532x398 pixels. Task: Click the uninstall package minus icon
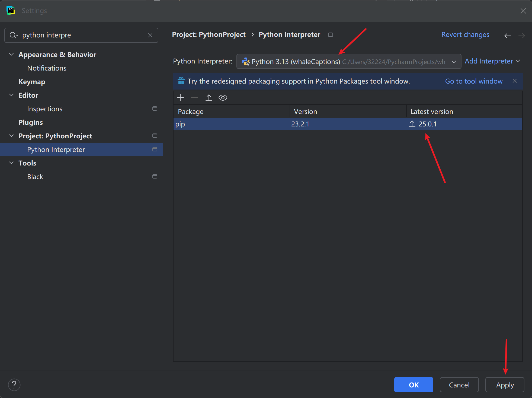(194, 98)
